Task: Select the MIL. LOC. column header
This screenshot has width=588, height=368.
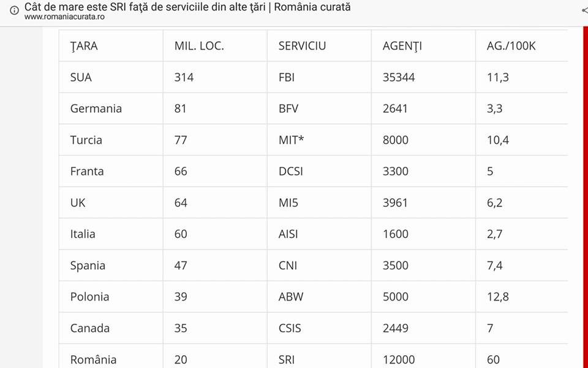Action: 199,46
